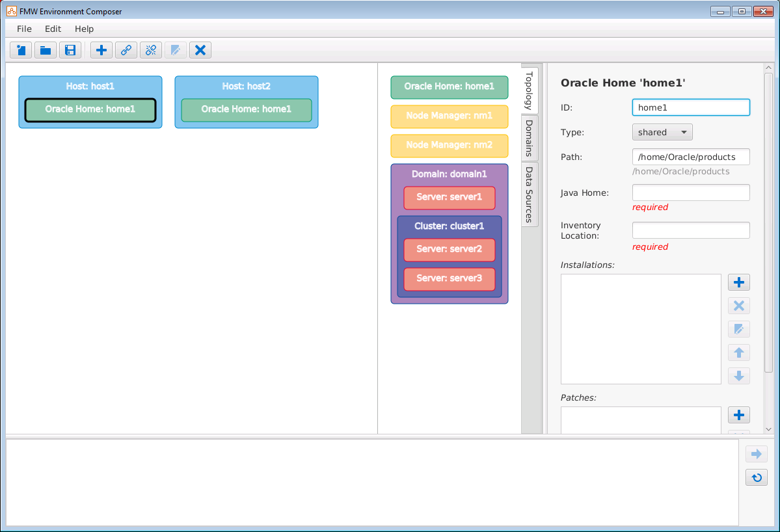Click the Delete X toolbar icon
The width and height of the screenshot is (780, 532).
click(x=200, y=50)
